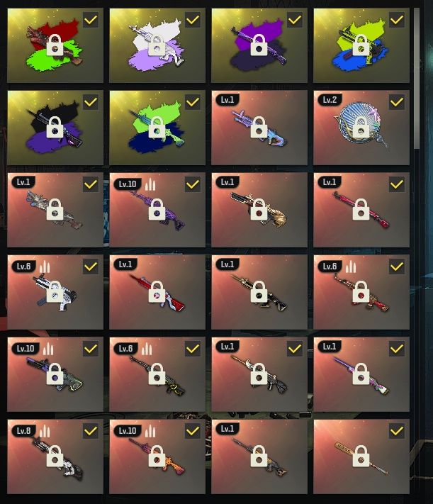
Task: Click the vertical scrollbar beside the grid
Action: click(417, 79)
